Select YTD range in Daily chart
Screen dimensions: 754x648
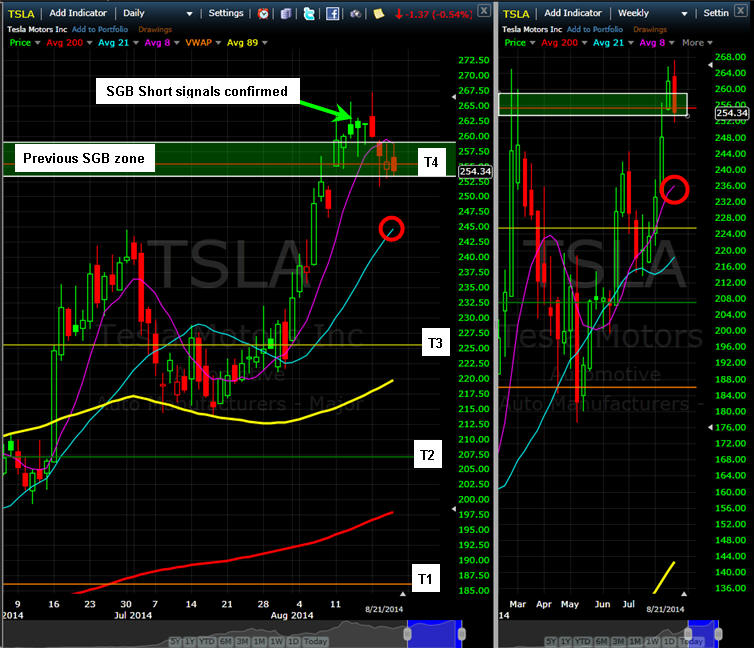pyautogui.click(x=207, y=642)
